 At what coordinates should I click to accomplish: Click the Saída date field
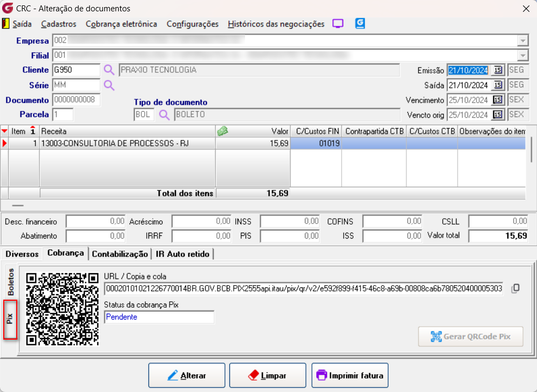tap(469, 85)
